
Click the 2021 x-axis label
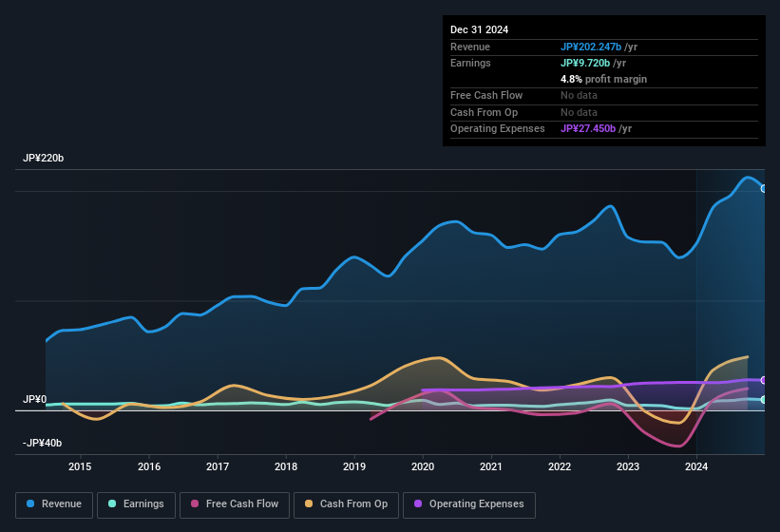tap(491, 466)
